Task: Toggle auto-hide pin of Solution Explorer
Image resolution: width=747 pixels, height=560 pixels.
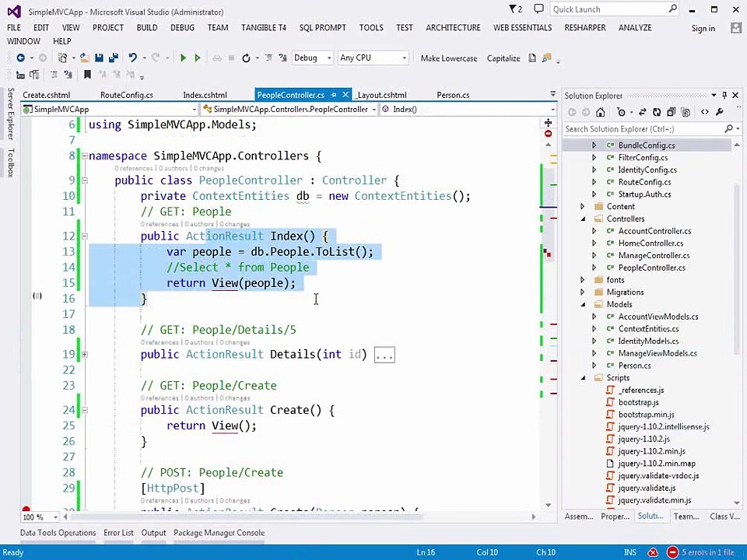Action: tap(724, 95)
